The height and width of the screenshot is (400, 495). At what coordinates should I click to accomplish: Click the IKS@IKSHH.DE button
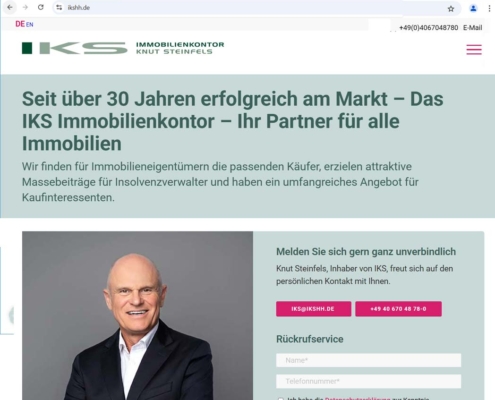(x=313, y=309)
